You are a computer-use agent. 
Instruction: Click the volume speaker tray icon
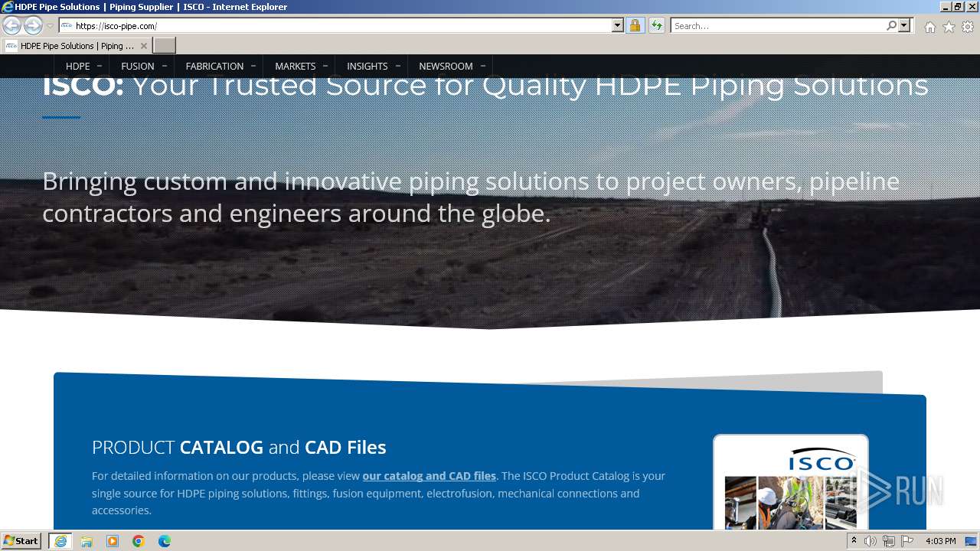coord(871,541)
